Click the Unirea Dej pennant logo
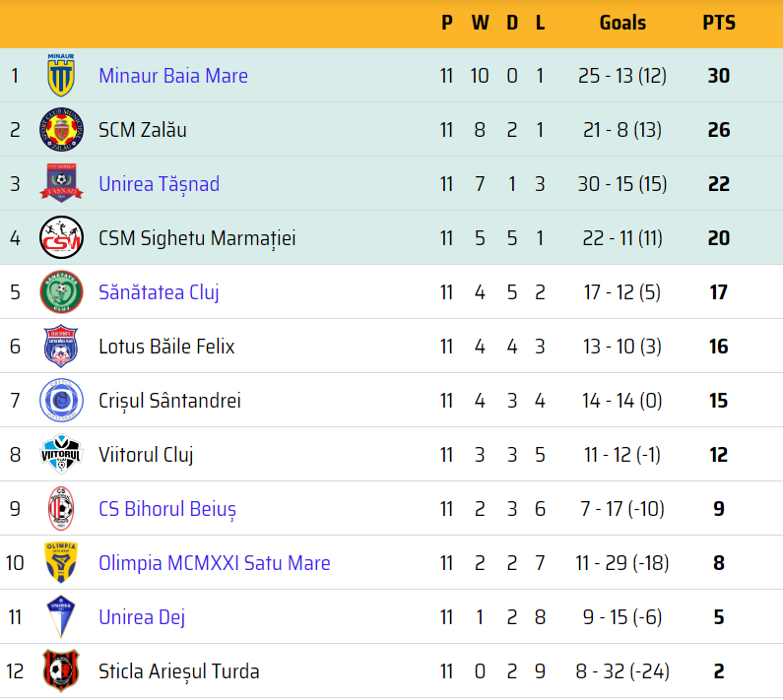This screenshot has height=700, width=783. (x=61, y=617)
